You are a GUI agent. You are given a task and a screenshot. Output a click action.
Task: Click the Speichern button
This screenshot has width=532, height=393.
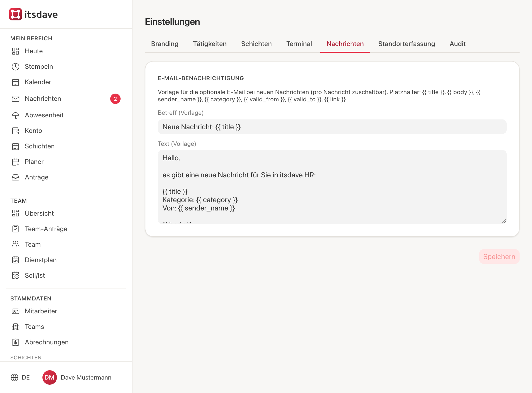click(499, 256)
